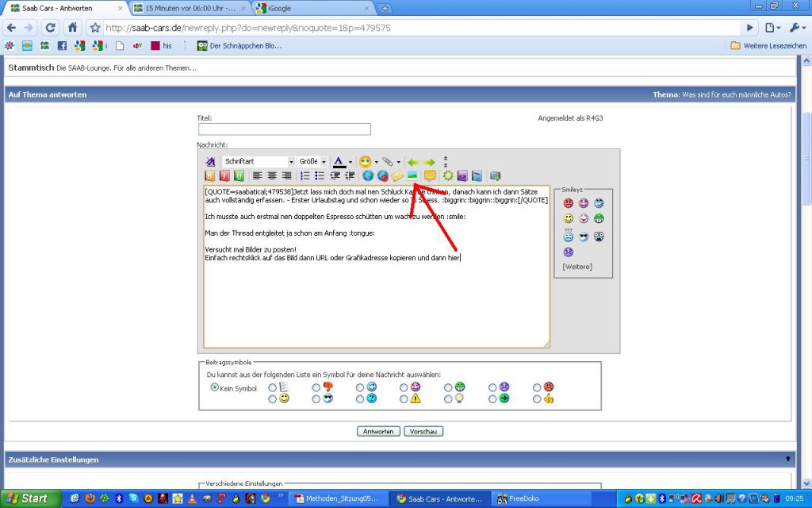Collapse the Zusätzliche Einstellungen section

click(788, 459)
